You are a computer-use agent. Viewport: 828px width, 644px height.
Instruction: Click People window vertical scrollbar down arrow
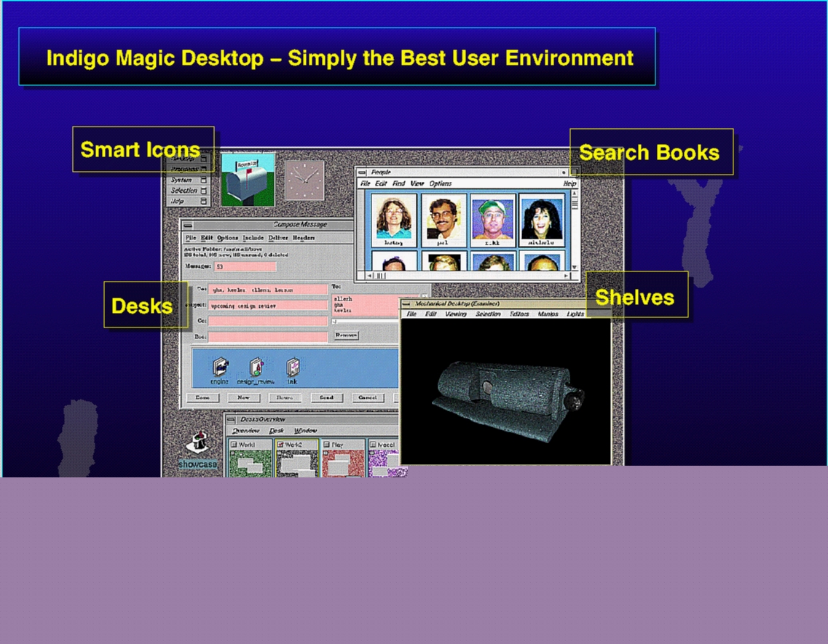pyautogui.click(x=575, y=267)
